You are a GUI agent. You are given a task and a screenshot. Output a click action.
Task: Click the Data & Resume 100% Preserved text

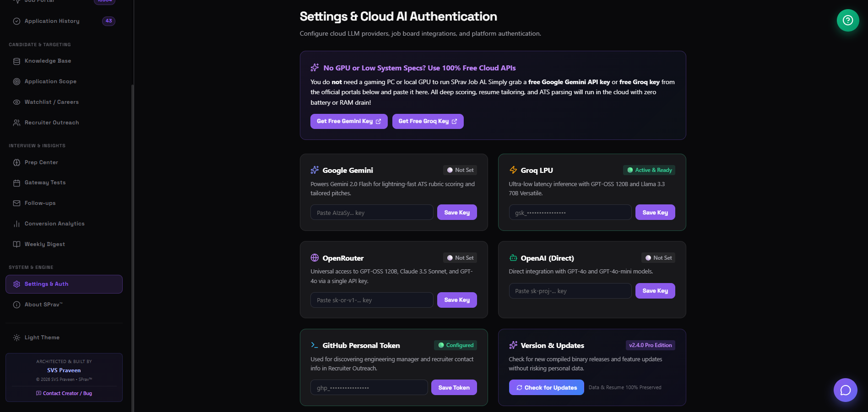[625, 388]
